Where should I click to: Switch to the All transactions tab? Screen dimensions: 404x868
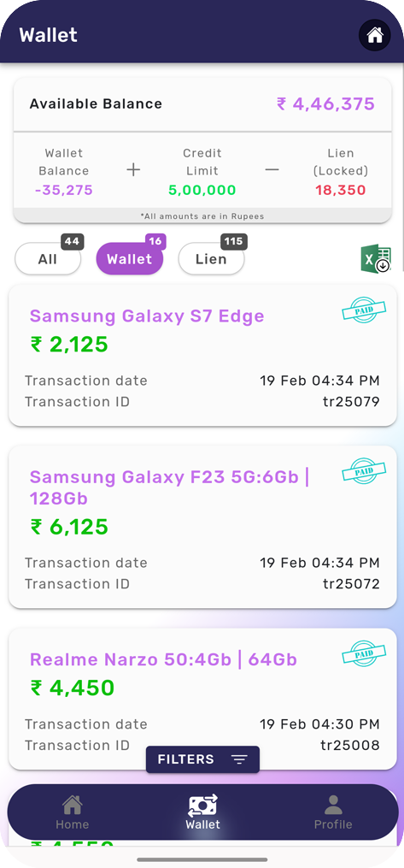48,258
